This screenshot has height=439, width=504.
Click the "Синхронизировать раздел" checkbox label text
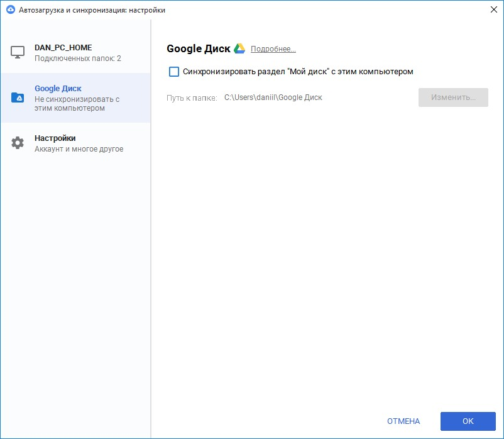(x=297, y=72)
